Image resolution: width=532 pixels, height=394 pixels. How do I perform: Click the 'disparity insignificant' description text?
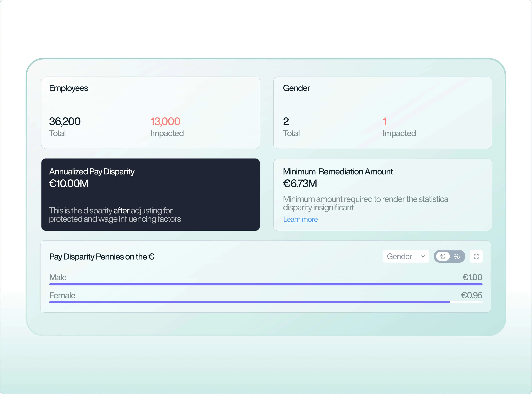pyautogui.click(x=318, y=207)
